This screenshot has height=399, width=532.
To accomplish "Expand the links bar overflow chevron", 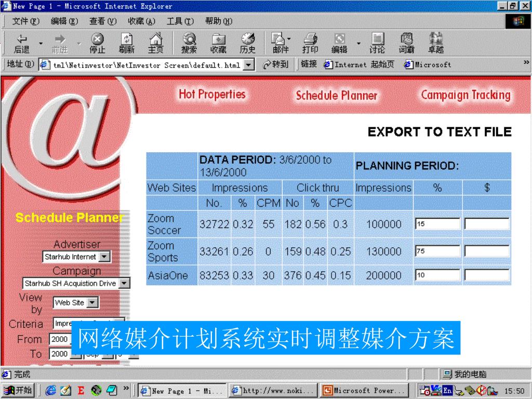I will (526, 62).
